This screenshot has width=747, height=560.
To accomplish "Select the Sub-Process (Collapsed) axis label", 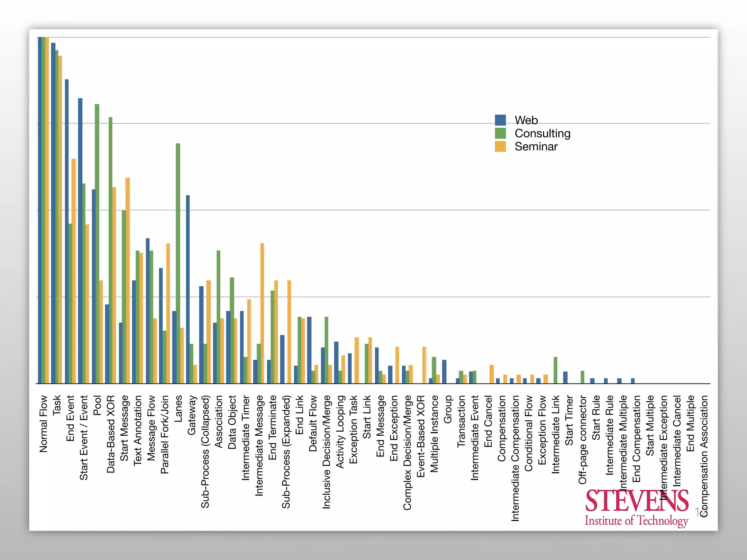I will [205, 451].
